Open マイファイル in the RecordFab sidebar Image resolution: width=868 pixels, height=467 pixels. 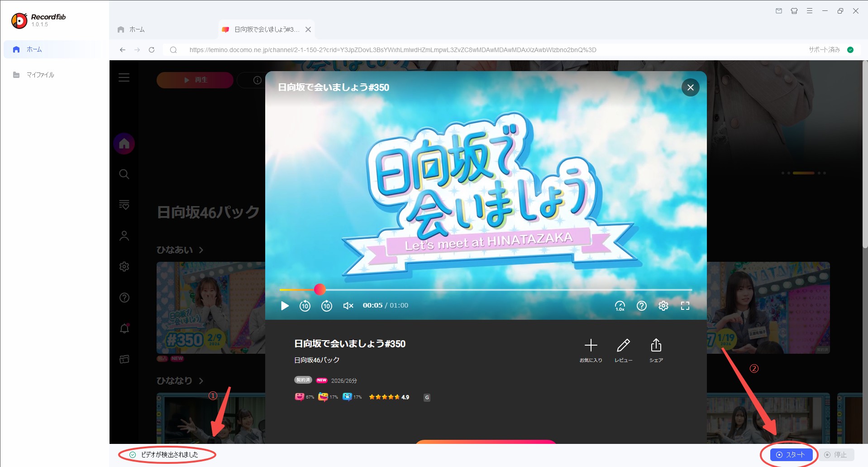40,74
